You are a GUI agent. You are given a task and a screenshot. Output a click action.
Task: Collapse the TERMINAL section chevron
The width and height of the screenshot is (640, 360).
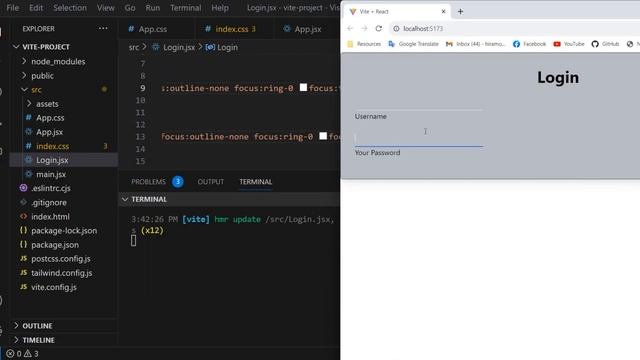125,199
